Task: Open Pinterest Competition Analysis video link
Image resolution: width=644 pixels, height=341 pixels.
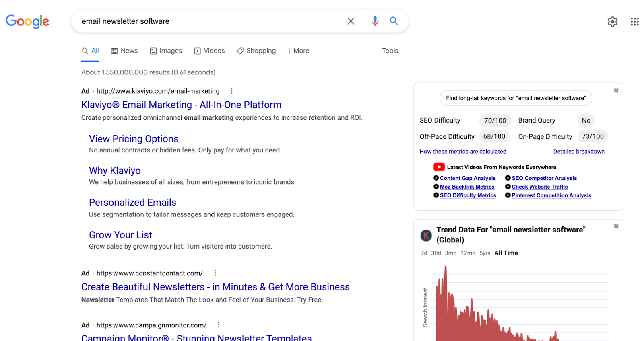Action: (551, 195)
